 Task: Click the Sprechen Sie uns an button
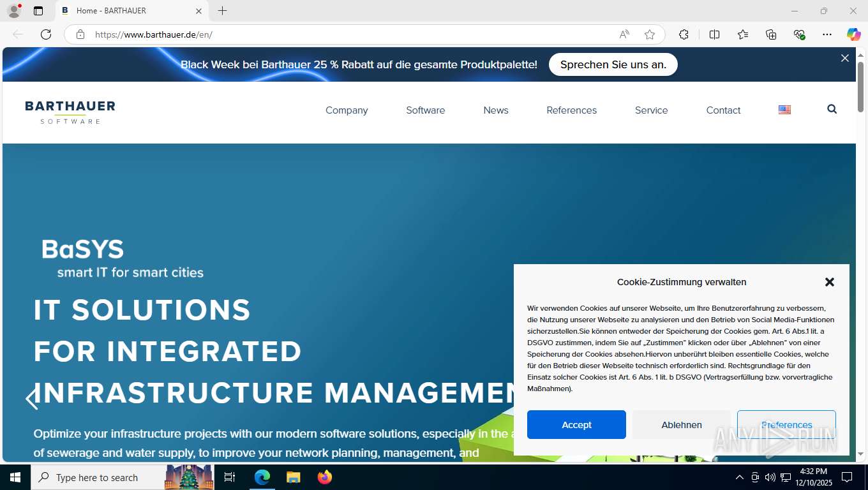[613, 64]
